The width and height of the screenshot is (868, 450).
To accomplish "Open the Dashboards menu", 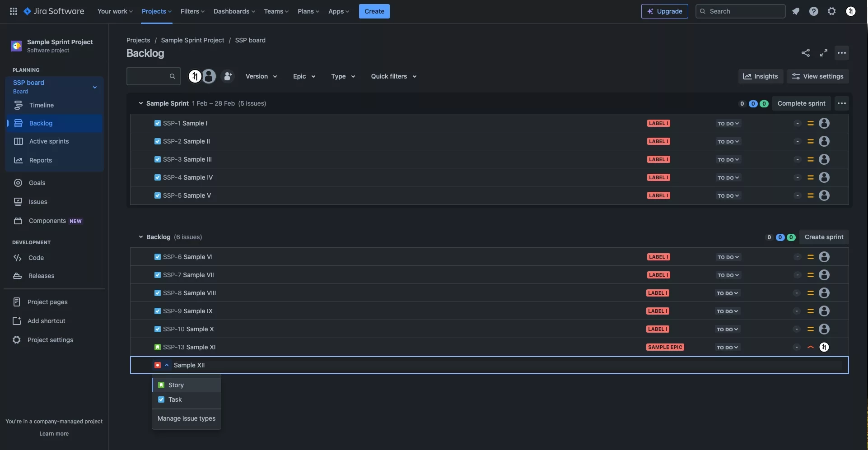I will pyautogui.click(x=234, y=11).
